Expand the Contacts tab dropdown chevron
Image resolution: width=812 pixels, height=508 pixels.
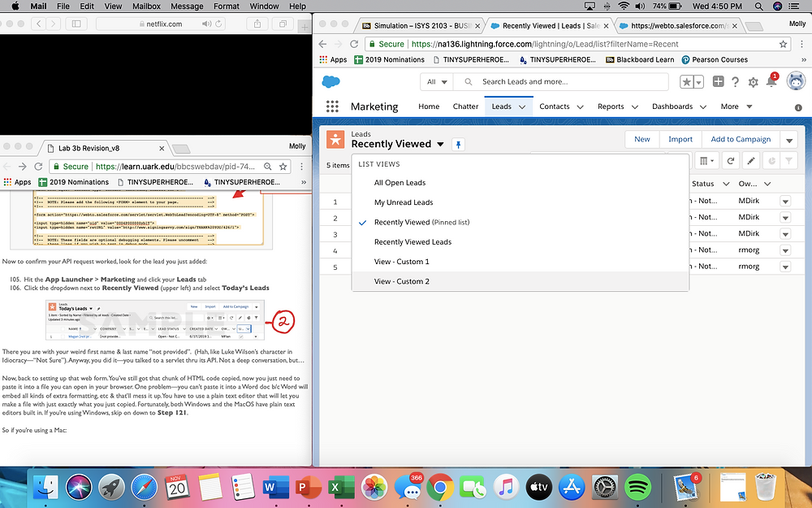click(x=580, y=106)
